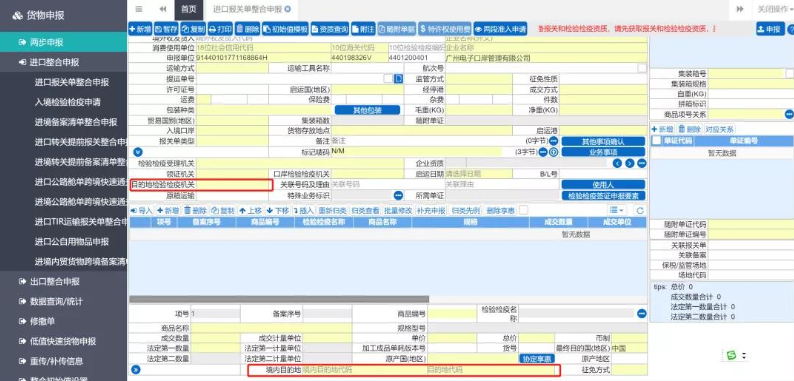Image resolution: width=794 pixels, height=381 pixels.
Task: Tick the checkbox at right of 航次号 row
Action: click(x=642, y=68)
